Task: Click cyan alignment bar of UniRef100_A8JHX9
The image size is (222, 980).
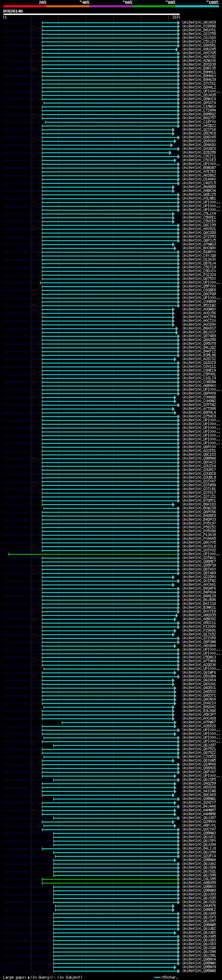Action: (110, 23)
